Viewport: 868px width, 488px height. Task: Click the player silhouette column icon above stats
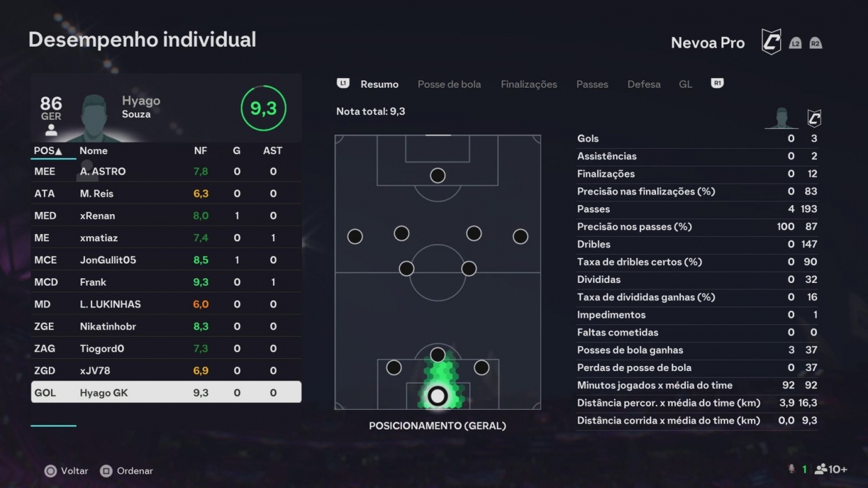[781, 119]
